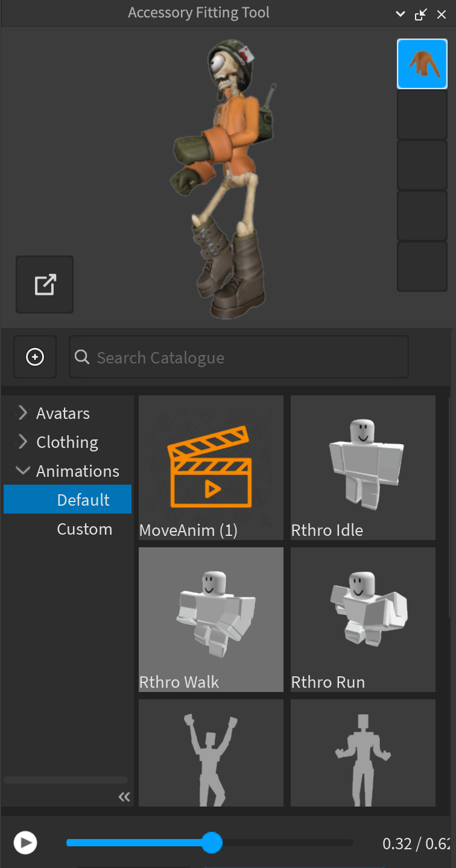The image size is (456, 868).
Task: Pick the arms-raised cheering animation tile
Action: click(x=211, y=753)
